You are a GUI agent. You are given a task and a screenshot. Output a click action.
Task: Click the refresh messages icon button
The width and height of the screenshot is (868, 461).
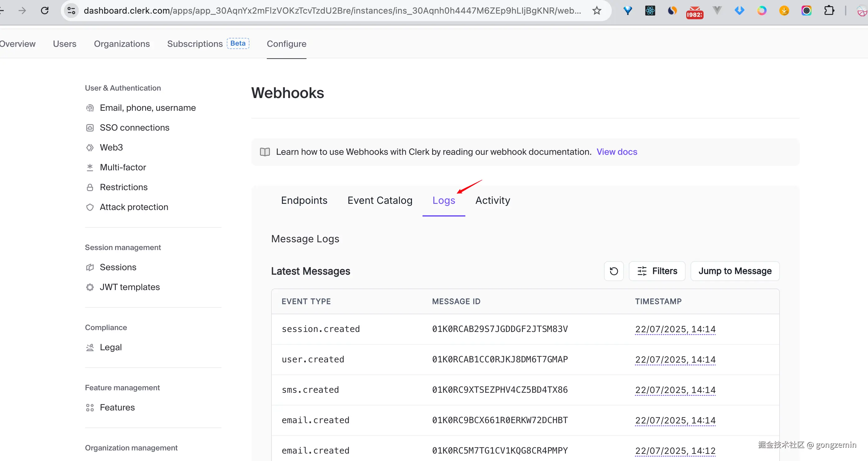614,271
